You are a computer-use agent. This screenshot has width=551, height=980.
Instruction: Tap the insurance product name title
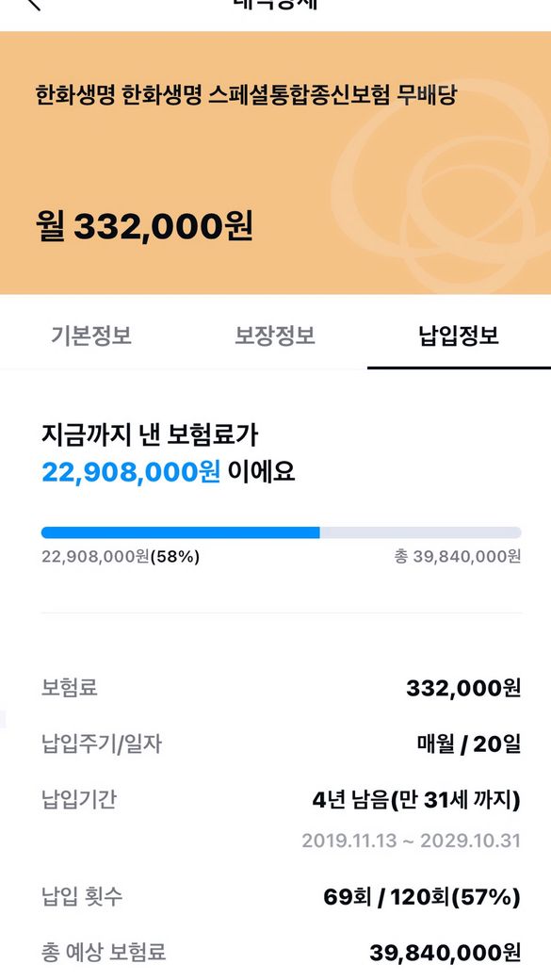[246, 94]
